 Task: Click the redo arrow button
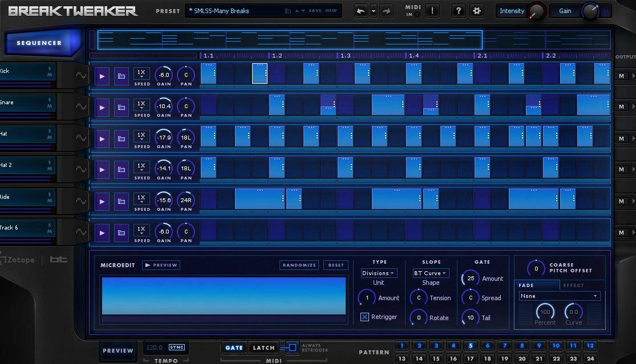(387, 11)
